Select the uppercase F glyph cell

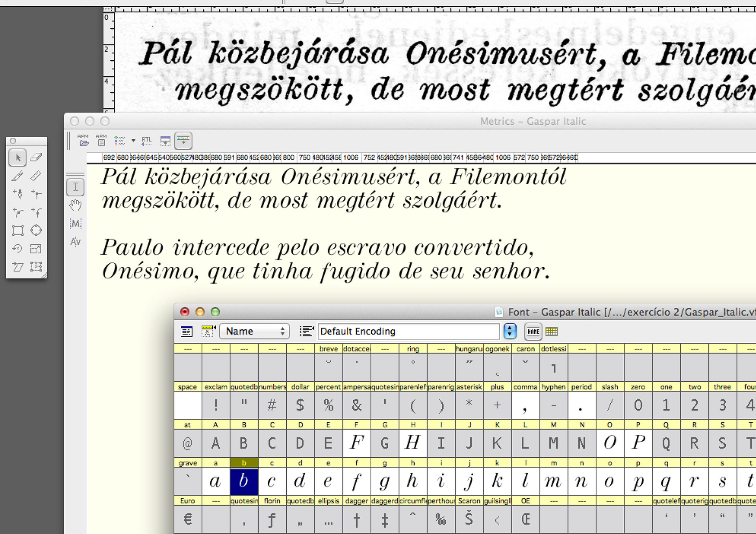356,443
